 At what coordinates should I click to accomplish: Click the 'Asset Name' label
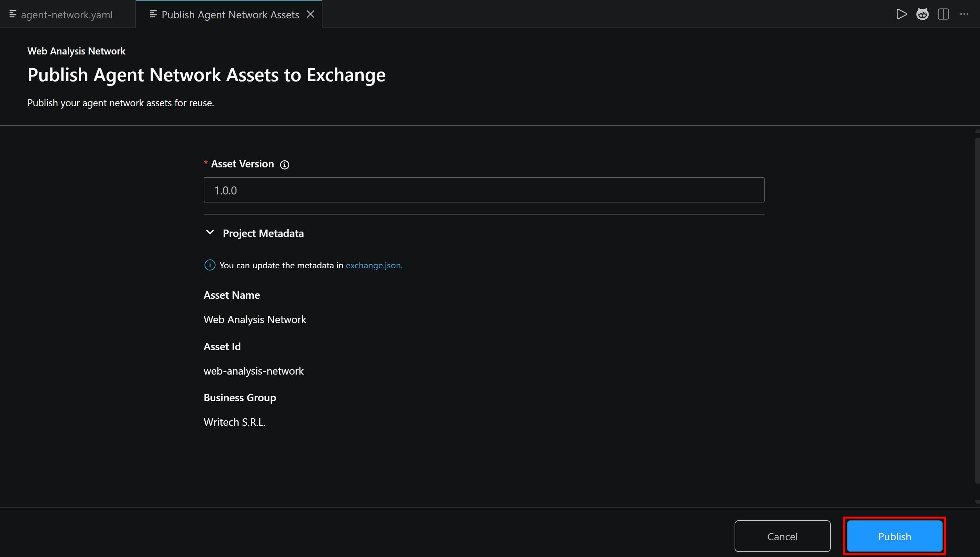232,295
